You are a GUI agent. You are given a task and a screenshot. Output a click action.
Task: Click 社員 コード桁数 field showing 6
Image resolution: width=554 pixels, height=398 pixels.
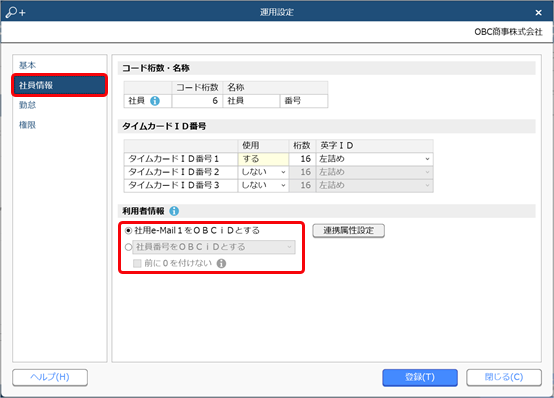click(x=197, y=101)
